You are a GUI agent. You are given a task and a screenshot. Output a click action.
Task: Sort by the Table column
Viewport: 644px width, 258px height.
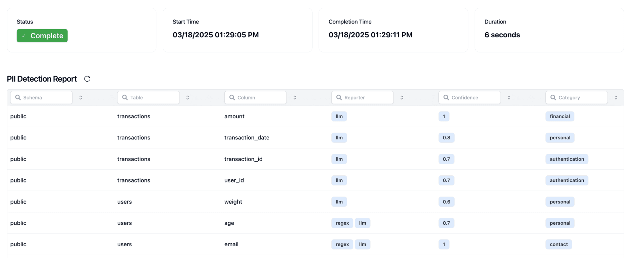[188, 97]
